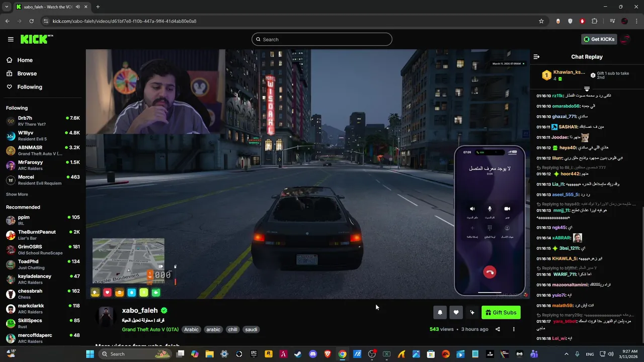Share the video with the share icon
The width and height of the screenshot is (644, 362).
[x=498, y=329]
